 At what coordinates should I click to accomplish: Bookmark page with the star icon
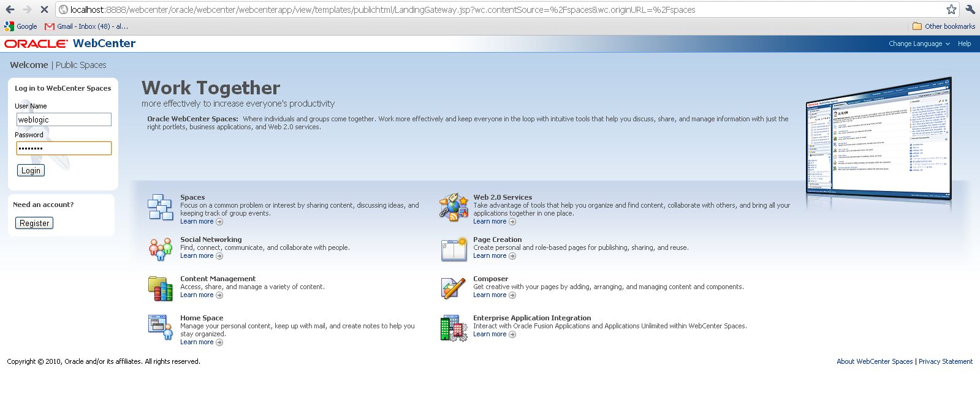pyautogui.click(x=951, y=9)
